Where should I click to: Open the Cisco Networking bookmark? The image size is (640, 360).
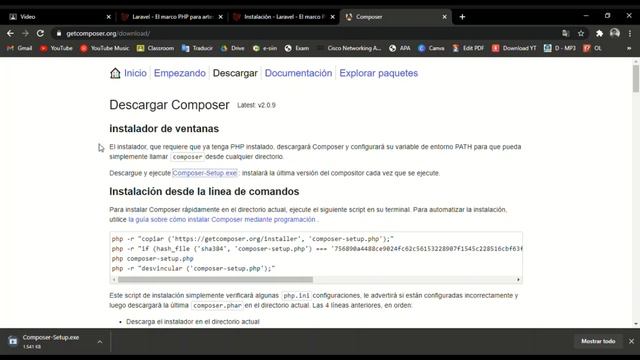click(349, 48)
